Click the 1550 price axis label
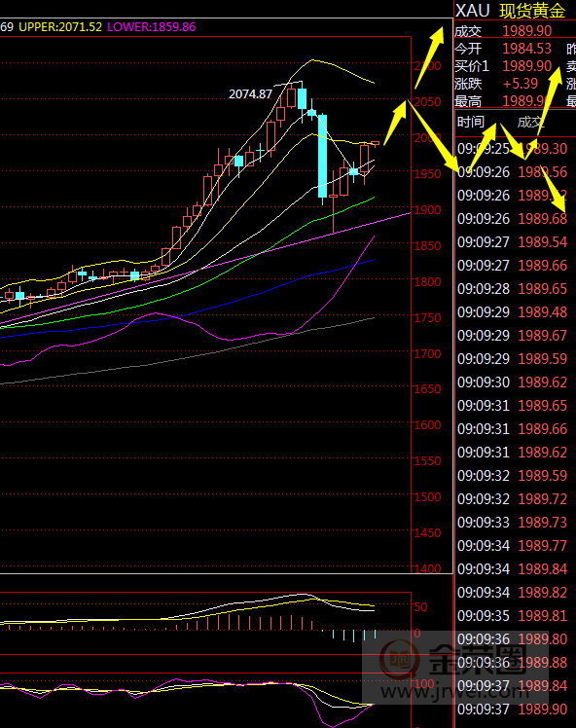Image resolution: width=576 pixels, height=728 pixels. [x=427, y=461]
